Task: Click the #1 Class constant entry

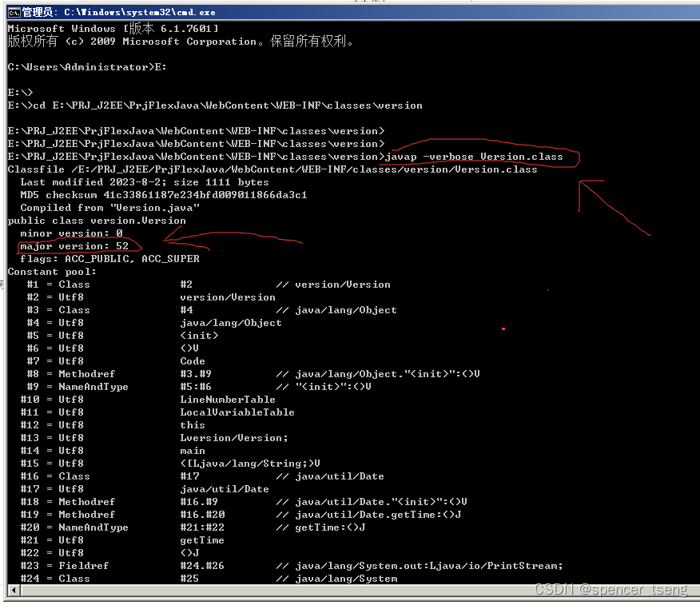Action: tap(56, 284)
